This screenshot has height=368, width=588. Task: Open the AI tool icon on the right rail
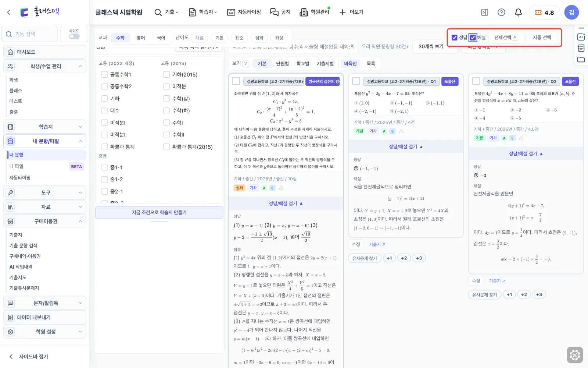point(581,37)
